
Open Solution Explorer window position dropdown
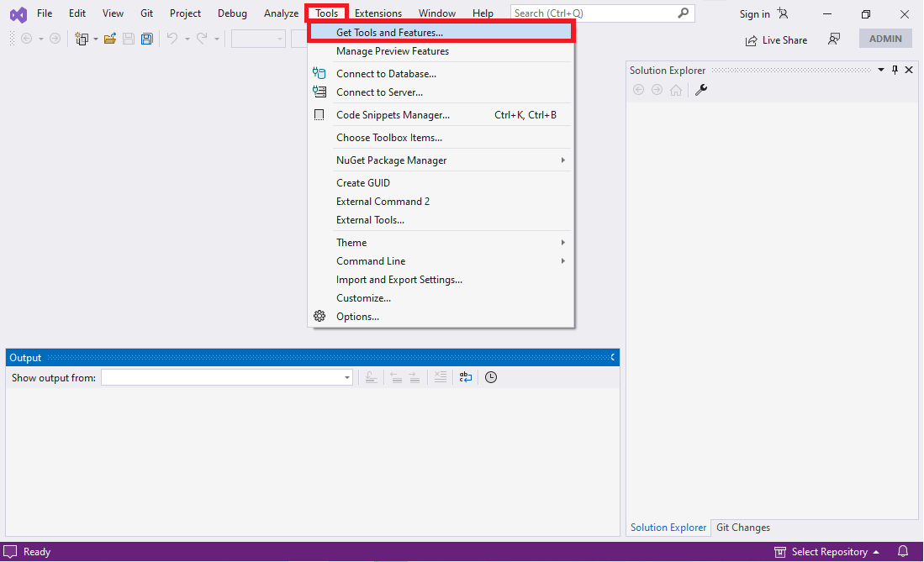[x=881, y=70]
